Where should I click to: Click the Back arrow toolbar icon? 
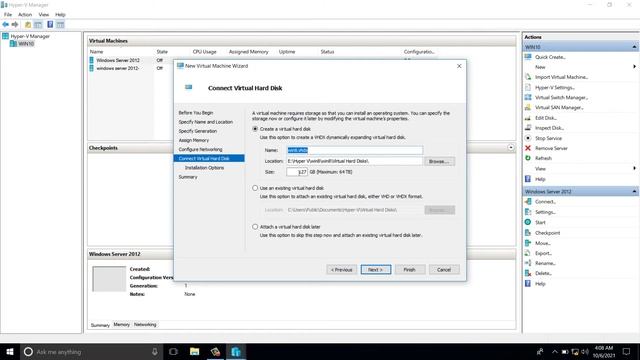coord(5,25)
